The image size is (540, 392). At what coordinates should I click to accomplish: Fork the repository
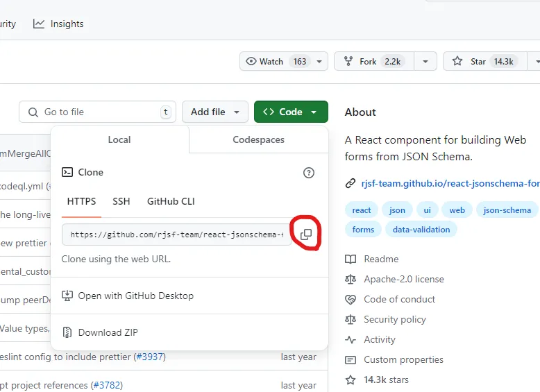pos(374,62)
